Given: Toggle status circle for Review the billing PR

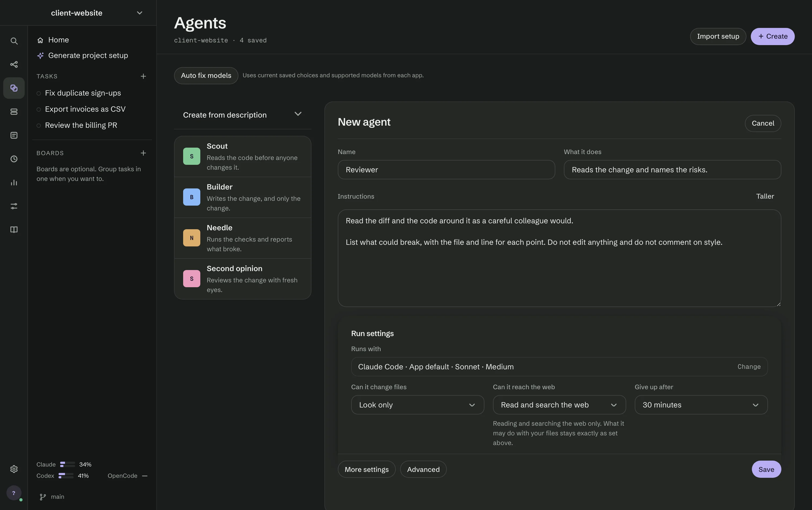Looking at the screenshot, I should (39, 126).
